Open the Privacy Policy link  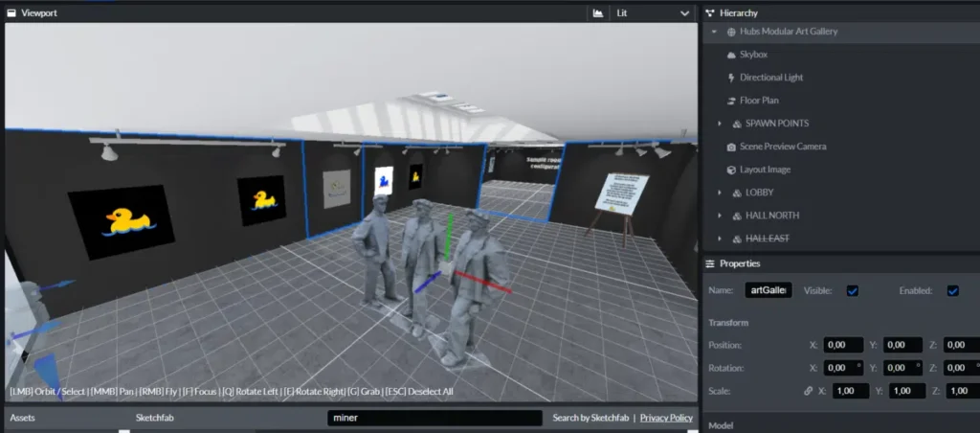[666, 418]
